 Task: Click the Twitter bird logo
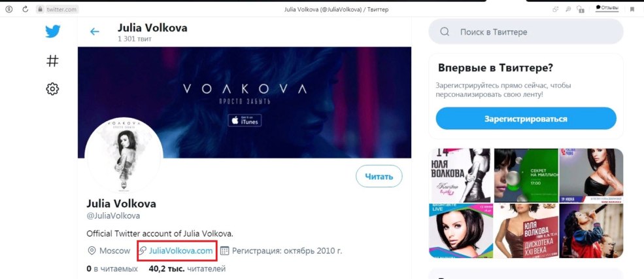(x=52, y=31)
